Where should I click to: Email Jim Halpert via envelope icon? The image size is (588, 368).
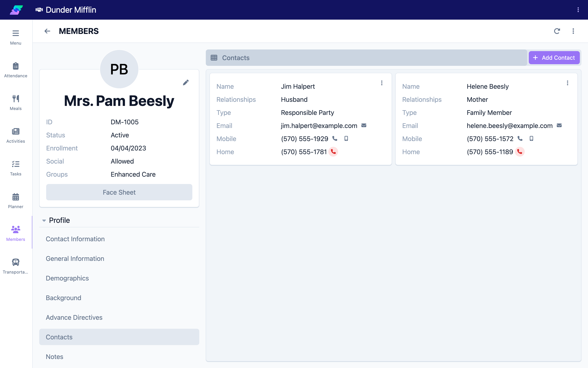[x=364, y=126]
